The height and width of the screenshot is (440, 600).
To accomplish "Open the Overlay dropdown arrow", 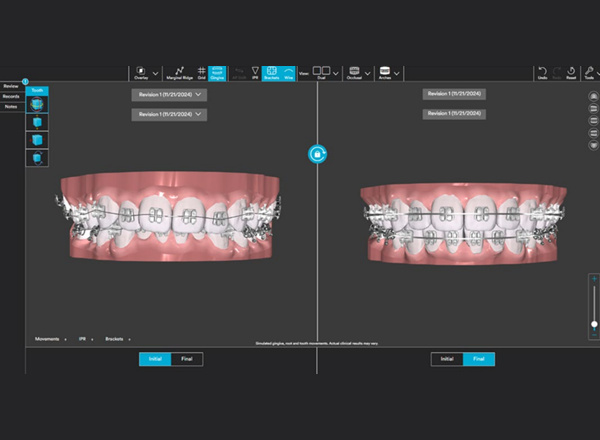I will (155, 74).
